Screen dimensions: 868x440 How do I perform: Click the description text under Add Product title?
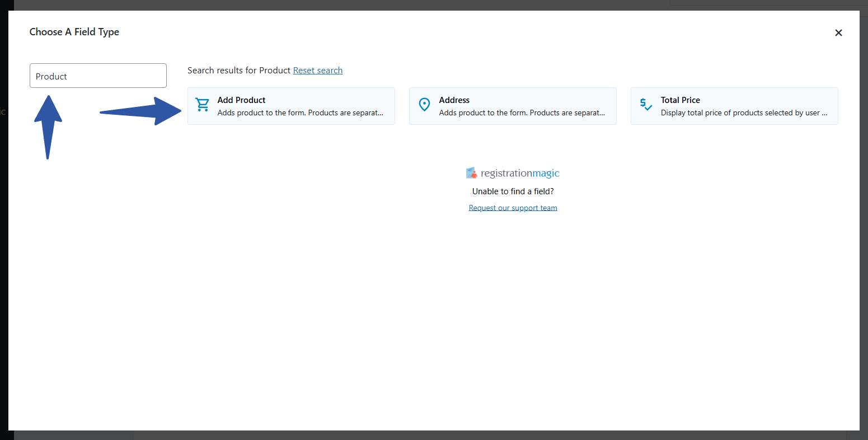[x=300, y=113]
